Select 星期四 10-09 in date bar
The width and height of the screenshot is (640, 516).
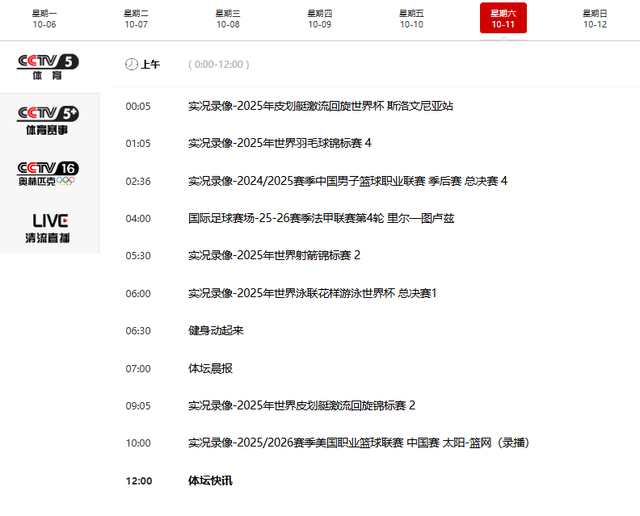pos(320,18)
